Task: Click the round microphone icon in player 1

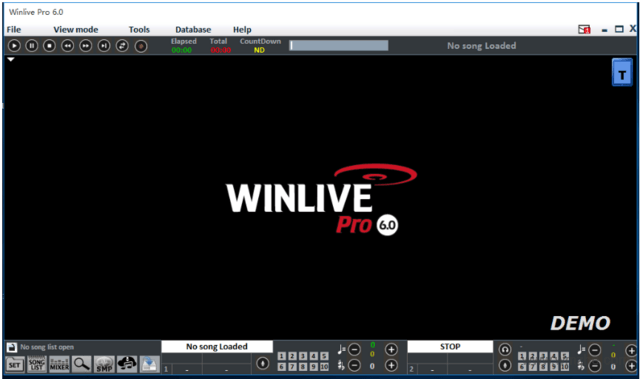Action: coord(263,363)
